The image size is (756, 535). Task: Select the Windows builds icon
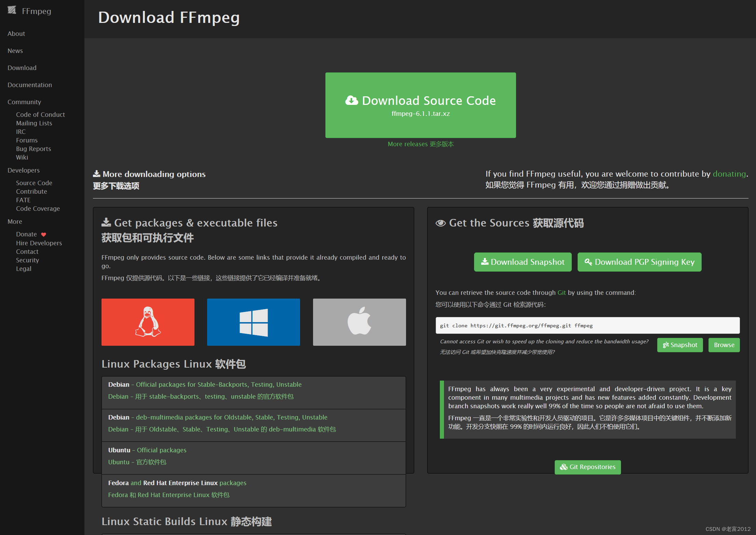253,321
